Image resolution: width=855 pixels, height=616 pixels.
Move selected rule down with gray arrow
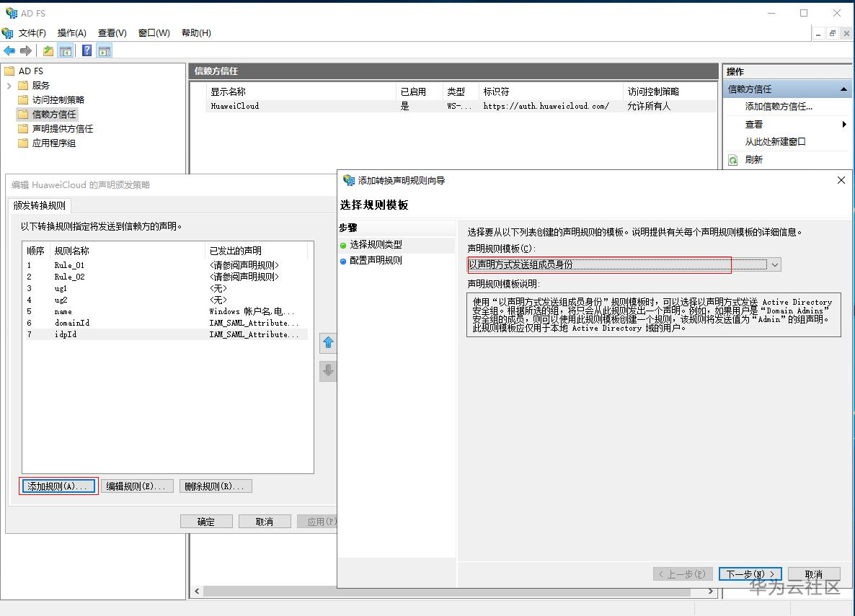tap(328, 371)
